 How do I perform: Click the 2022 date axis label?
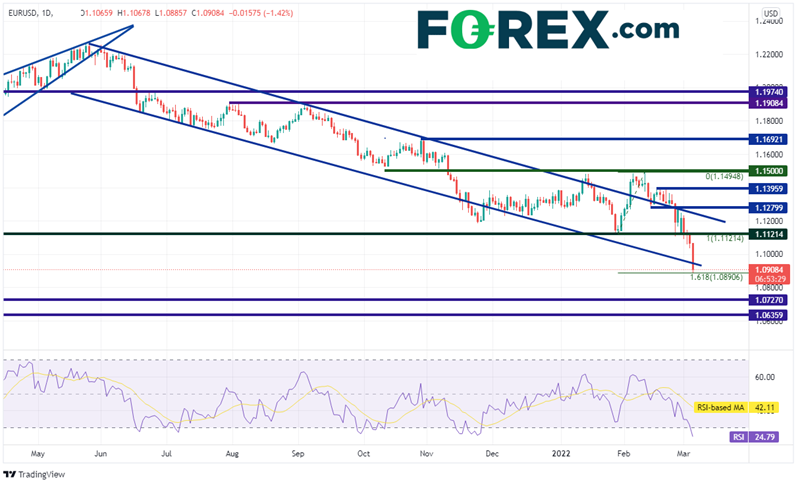(x=561, y=453)
